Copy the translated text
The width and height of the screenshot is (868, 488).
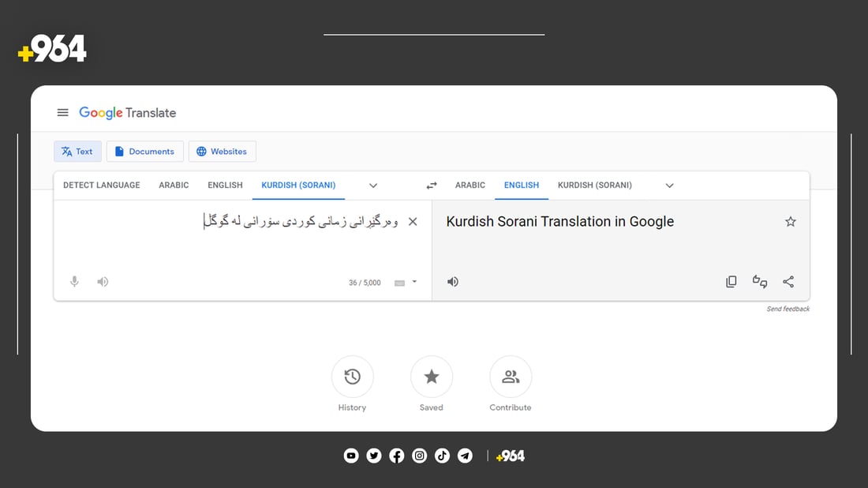pyautogui.click(x=731, y=281)
